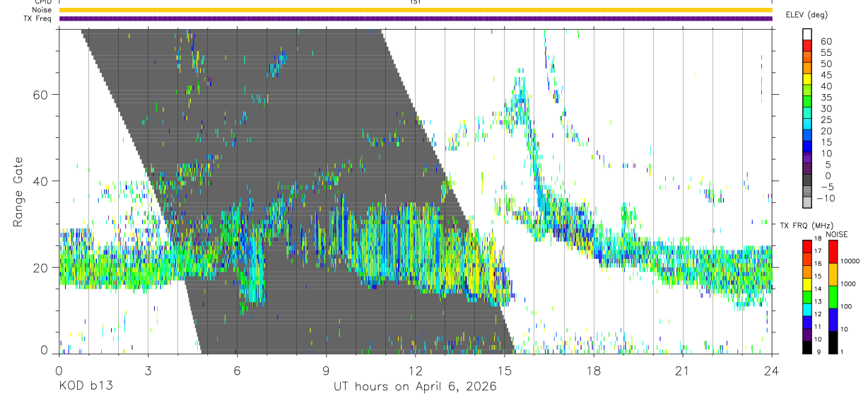Select the black bottom segment of NOISE colorbar
Image resolution: width=868 pixels, height=401 pixels.
pos(833,342)
